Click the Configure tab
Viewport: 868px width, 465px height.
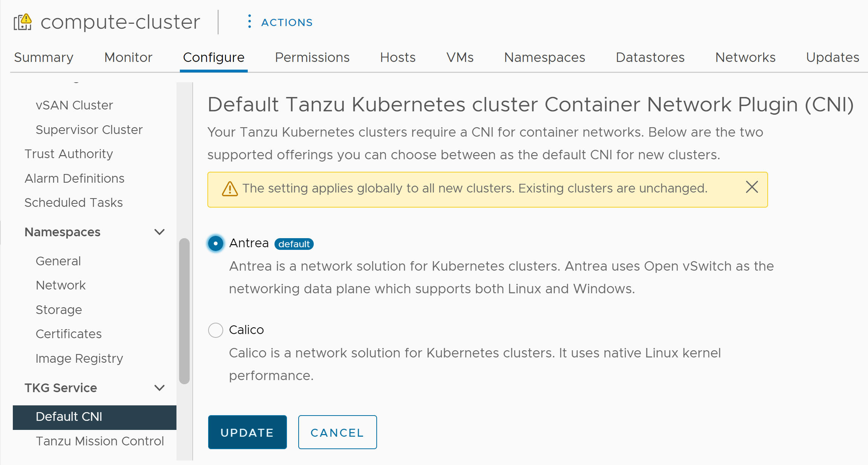click(213, 56)
